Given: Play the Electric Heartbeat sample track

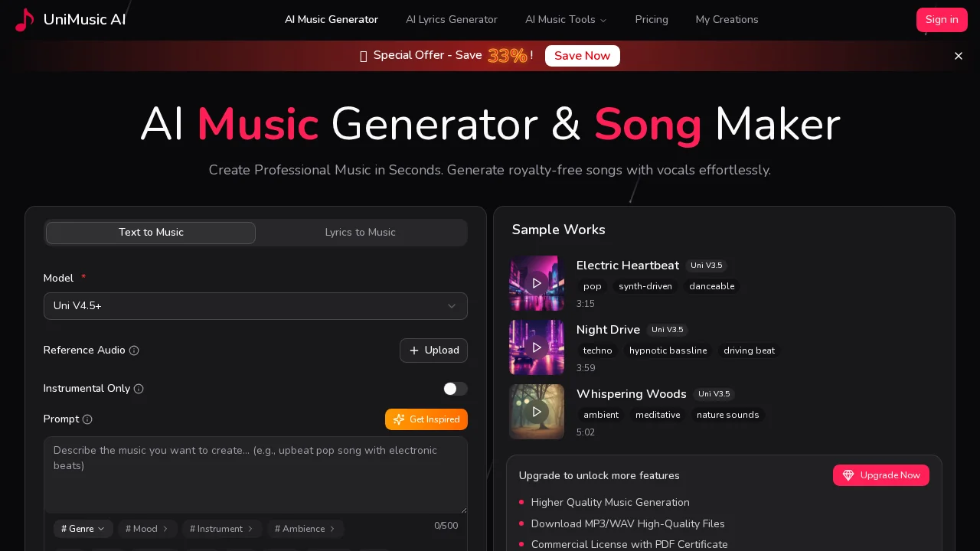Looking at the screenshot, I should [536, 283].
